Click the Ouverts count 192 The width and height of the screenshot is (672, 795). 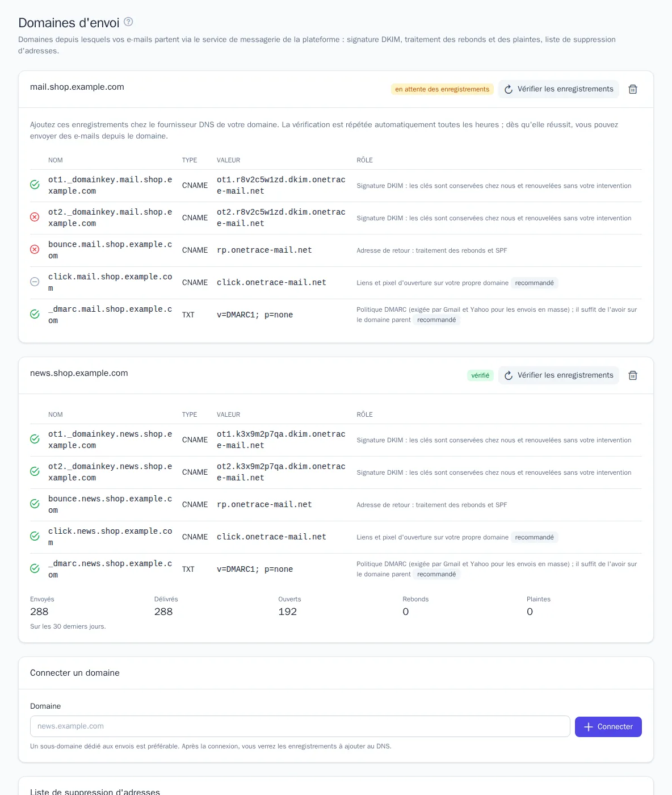pyautogui.click(x=288, y=612)
